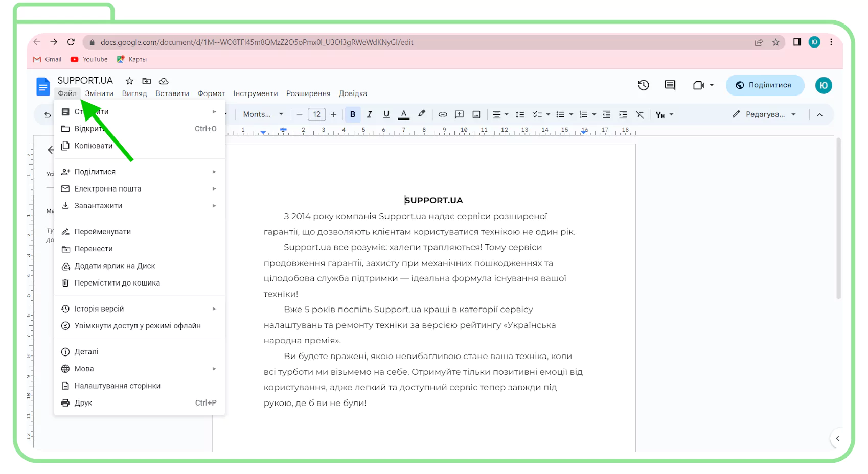868x474 pixels.
Task: Choose Додати ярлик на Диск
Action: pos(140,266)
